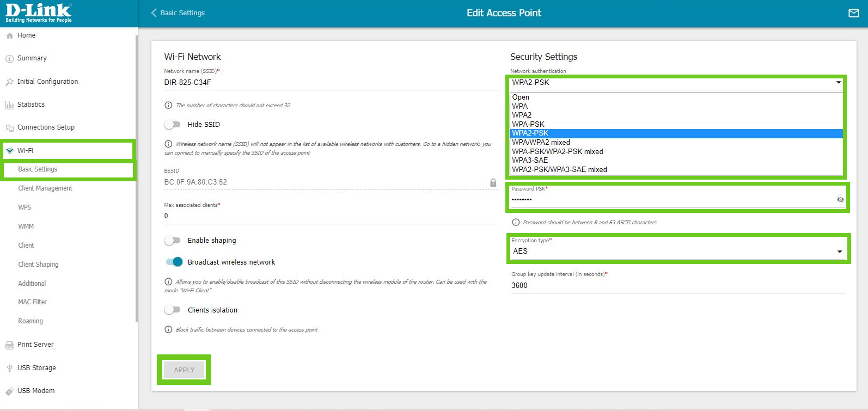This screenshot has width=868, height=411.
Task: Enable the Hide SSID toggle
Action: point(173,125)
